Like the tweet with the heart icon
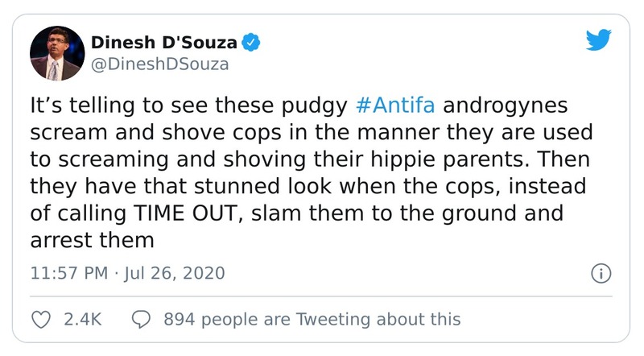 click(40, 319)
